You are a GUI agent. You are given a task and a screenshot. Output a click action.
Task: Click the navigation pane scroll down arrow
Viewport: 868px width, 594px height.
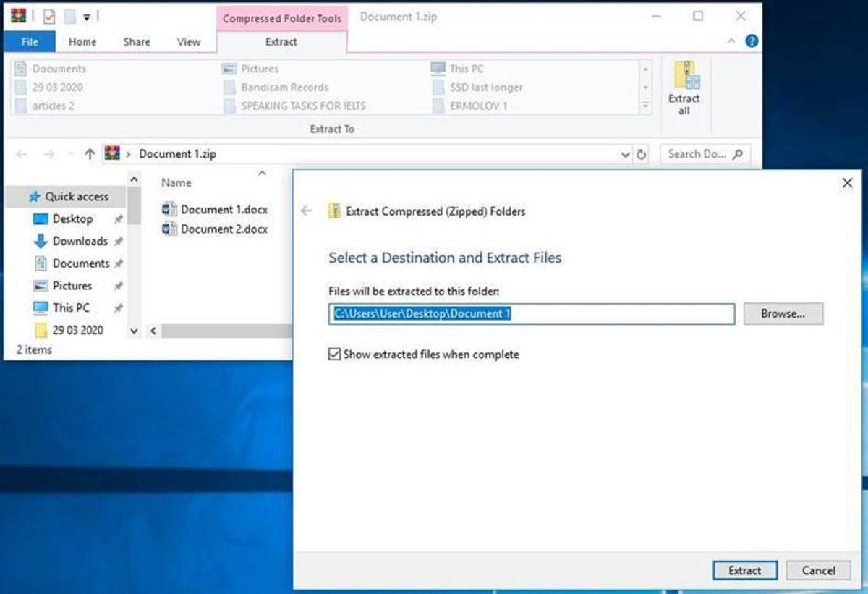coord(134,330)
